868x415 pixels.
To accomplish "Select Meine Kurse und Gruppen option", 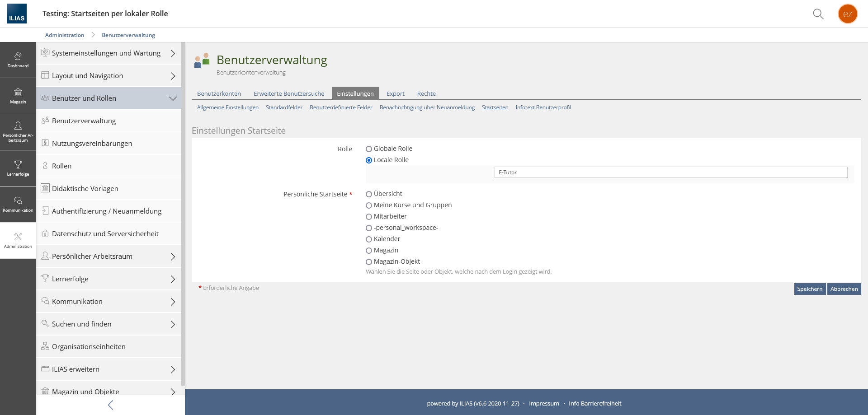I will pyautogui.click(x=369, y=205).
